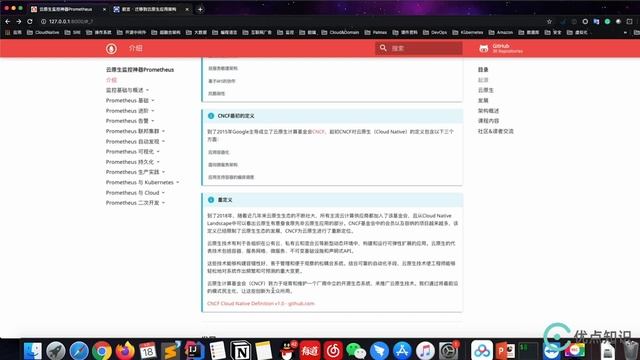This screenshot has height=360, width=640.
Task: Open the Kubernetes bookmarks folder
Action: (468, 32)
